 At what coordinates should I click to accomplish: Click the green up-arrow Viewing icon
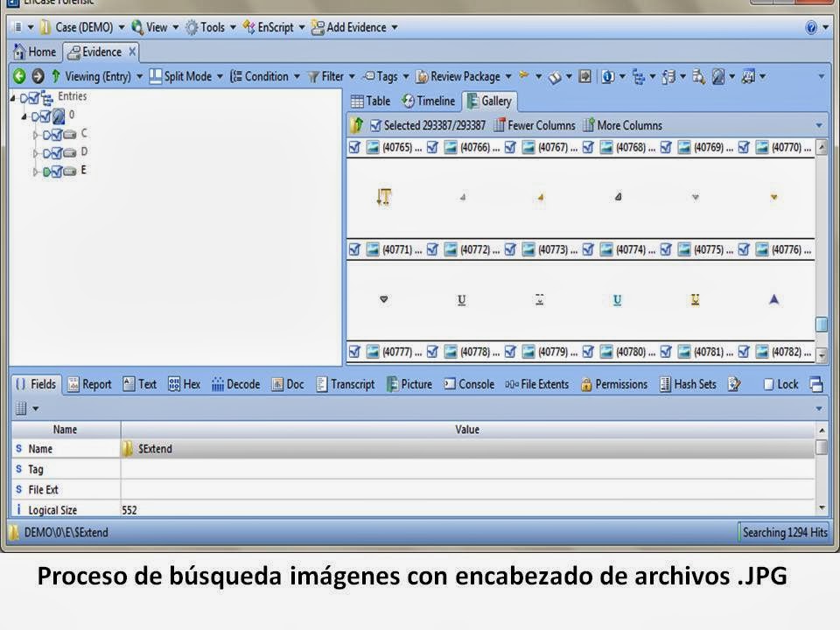pos(56,76)
